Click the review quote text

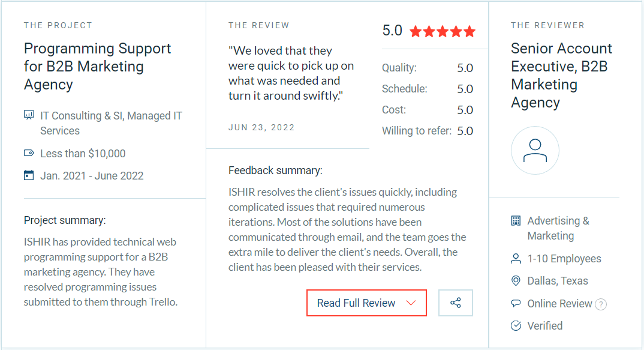[x=291, y=73]
